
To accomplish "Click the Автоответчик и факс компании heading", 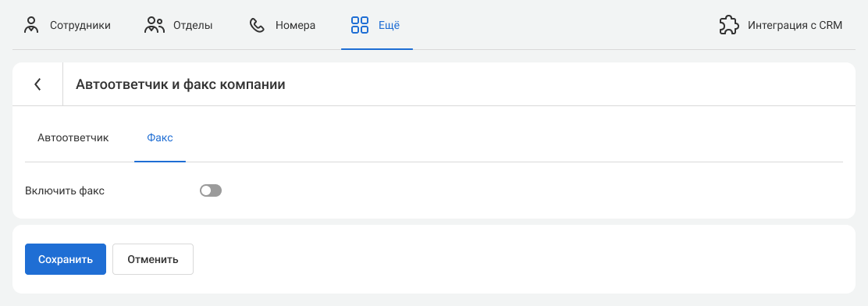I will [x=180, y=84].
